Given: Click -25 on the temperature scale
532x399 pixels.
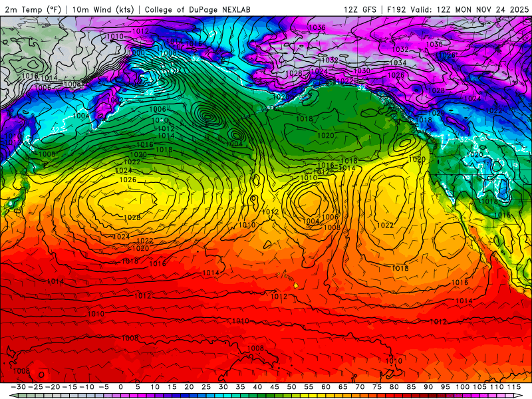Looking at the screenshot, I should 35,387.
